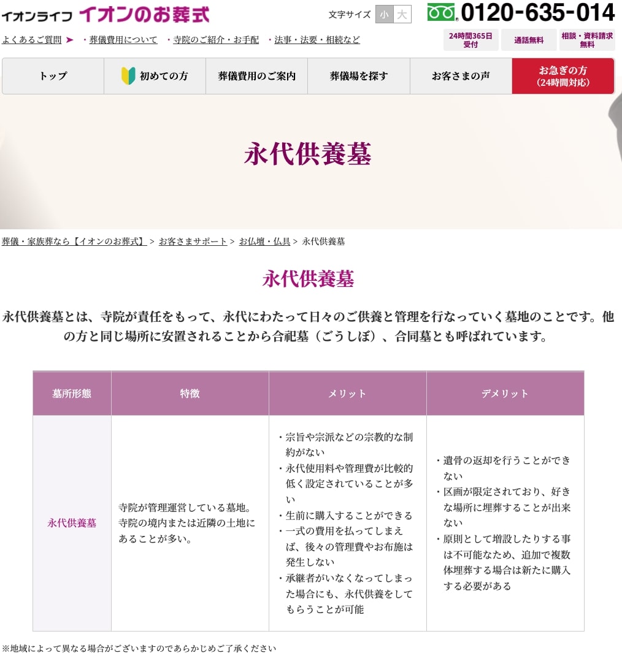Open the お客さまの声 navigation tab

pos(461,76)
